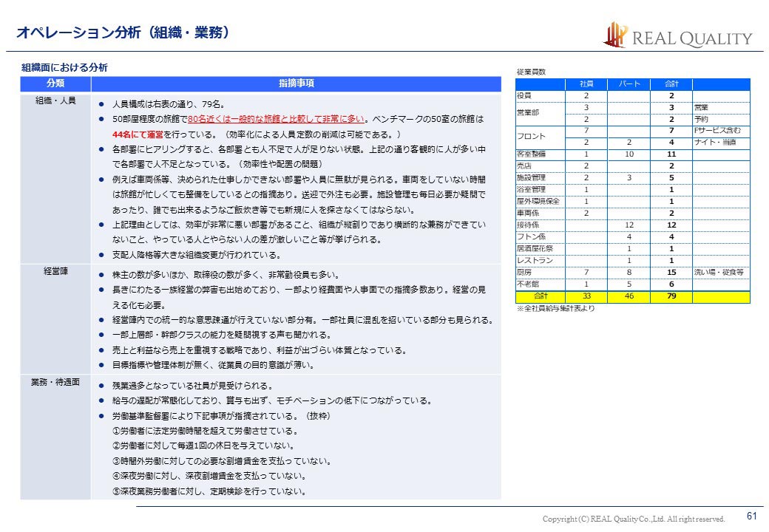The width and height of the screenshot is (769, 532).
Task: Click the Fサービス含む remark cell
Action: point(717,130)
